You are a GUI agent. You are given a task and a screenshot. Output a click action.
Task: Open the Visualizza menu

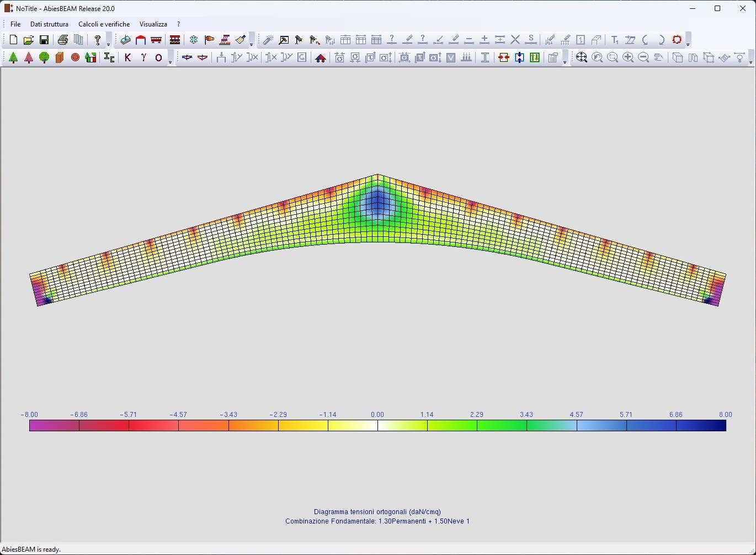[153, 24]
